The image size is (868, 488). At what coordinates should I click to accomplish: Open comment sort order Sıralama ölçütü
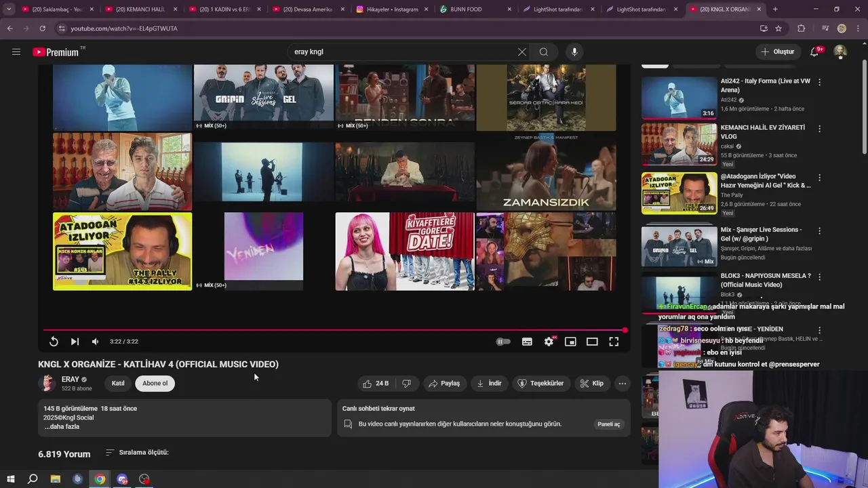coord(137,452)
